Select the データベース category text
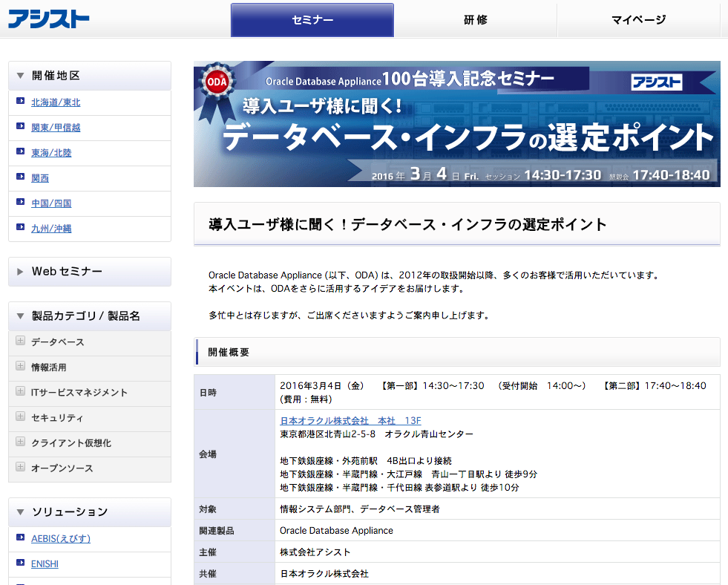Image resolution: width=728 pixels, height=585 pixels. 58,342
